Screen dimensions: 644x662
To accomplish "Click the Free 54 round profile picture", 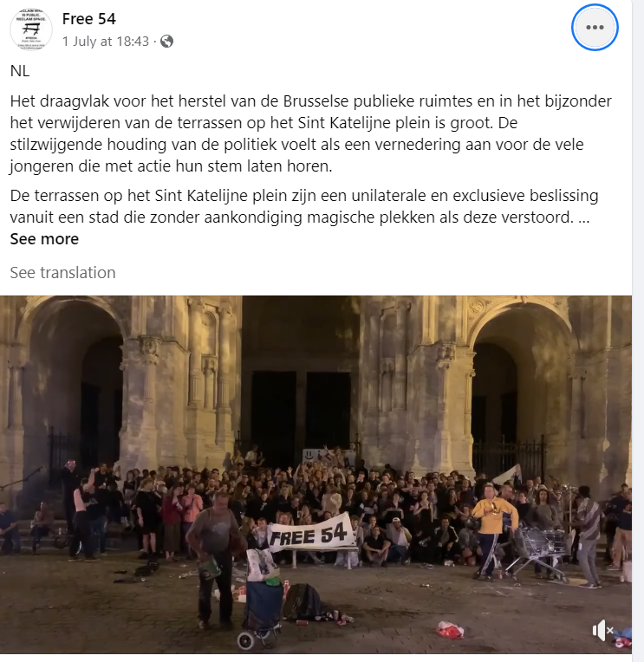I will [x=31, y=29].
